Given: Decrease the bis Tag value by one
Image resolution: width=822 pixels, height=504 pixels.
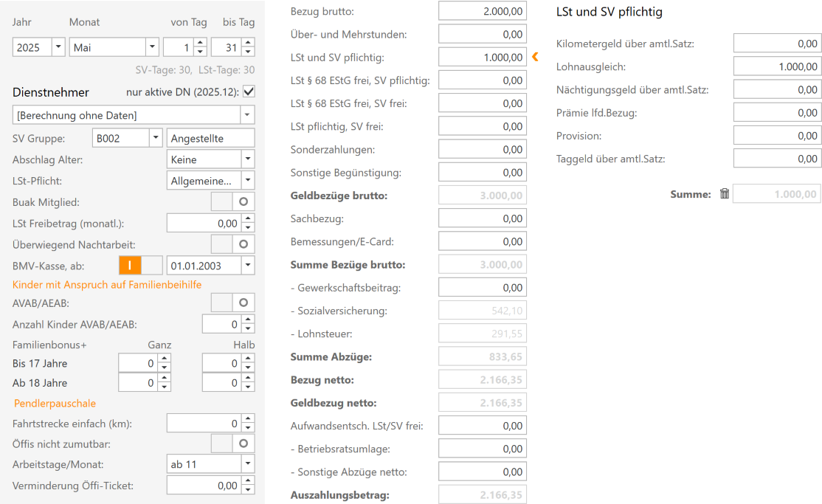Looking at the screenshot, I should pyautogui.click(x=248, y=52).
